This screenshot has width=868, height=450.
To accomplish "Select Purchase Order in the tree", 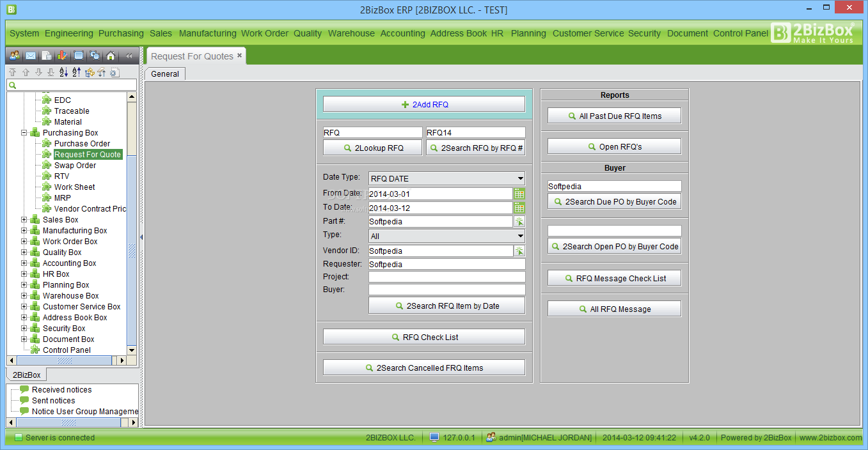I will (82, 144).
